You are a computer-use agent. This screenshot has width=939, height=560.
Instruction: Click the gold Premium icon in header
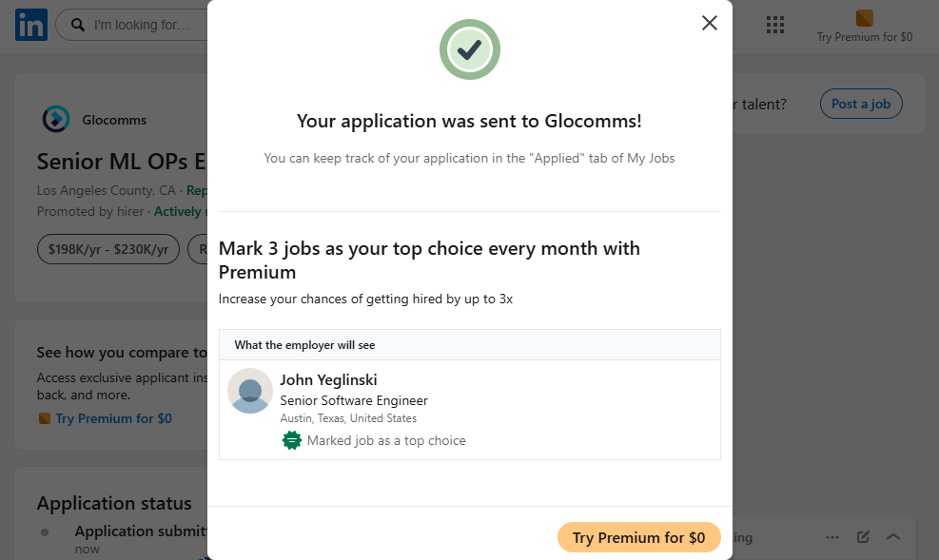point(864,18)
